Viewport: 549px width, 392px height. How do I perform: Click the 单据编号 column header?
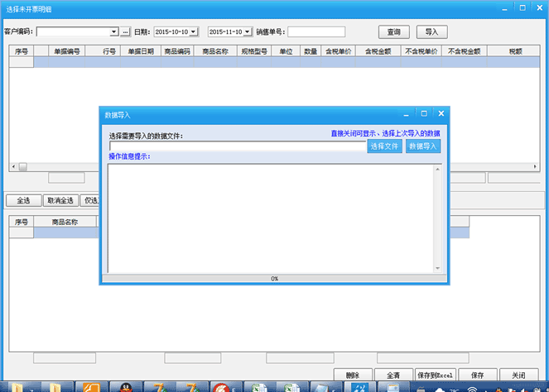point(67,51)
